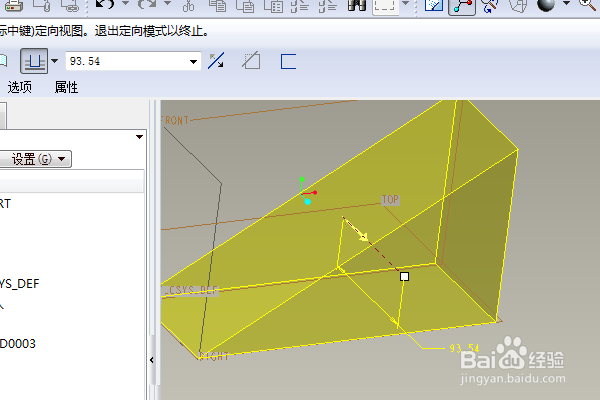Toggle the Spin Center icon
This screenshot has height=400, width=600.
click(x=462, y=6)
